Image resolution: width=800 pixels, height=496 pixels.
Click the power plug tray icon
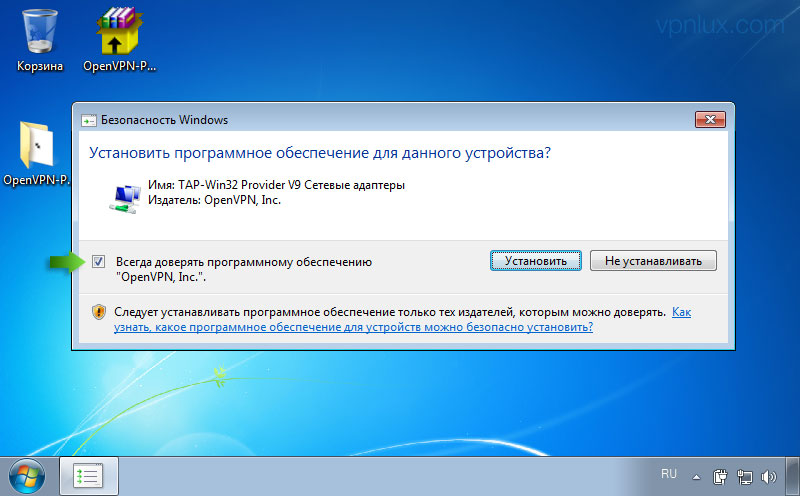(720, 477)
